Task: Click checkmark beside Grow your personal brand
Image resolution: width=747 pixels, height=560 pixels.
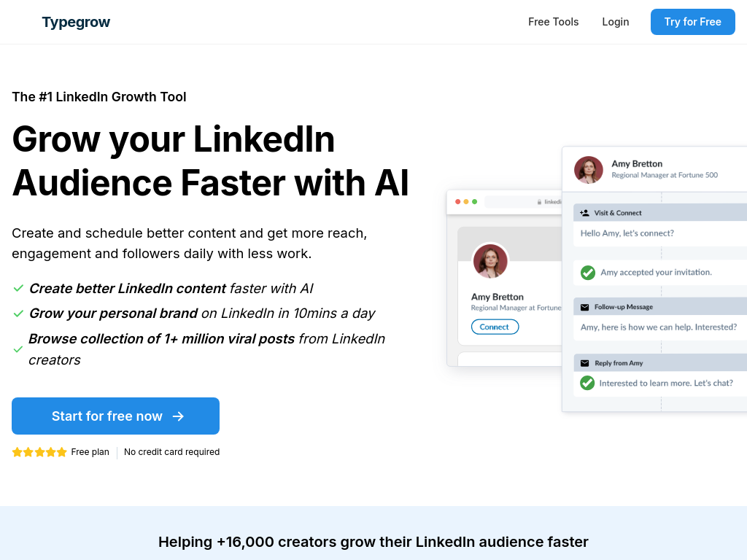Action: click(x=18, y=314)
